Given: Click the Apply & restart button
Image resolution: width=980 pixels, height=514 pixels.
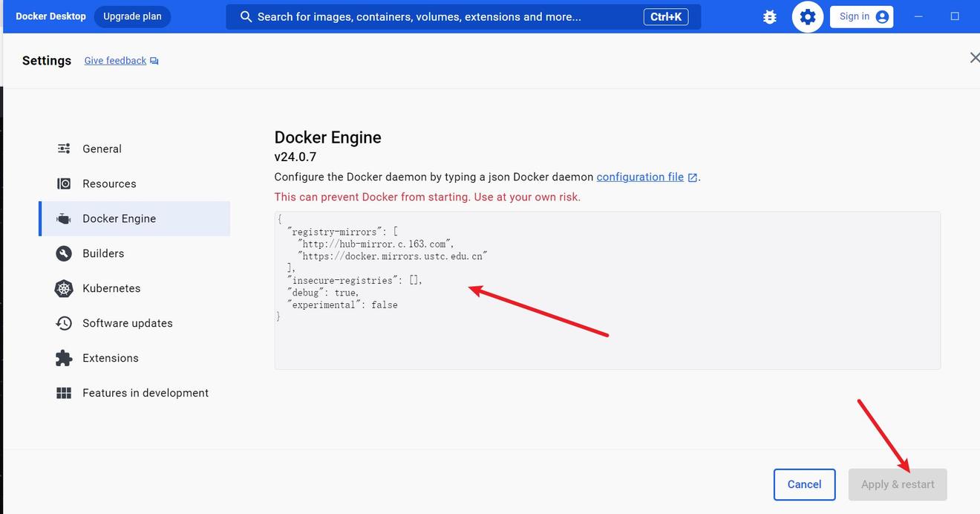Looking at the screenshot, I should (x=898, y=484).
